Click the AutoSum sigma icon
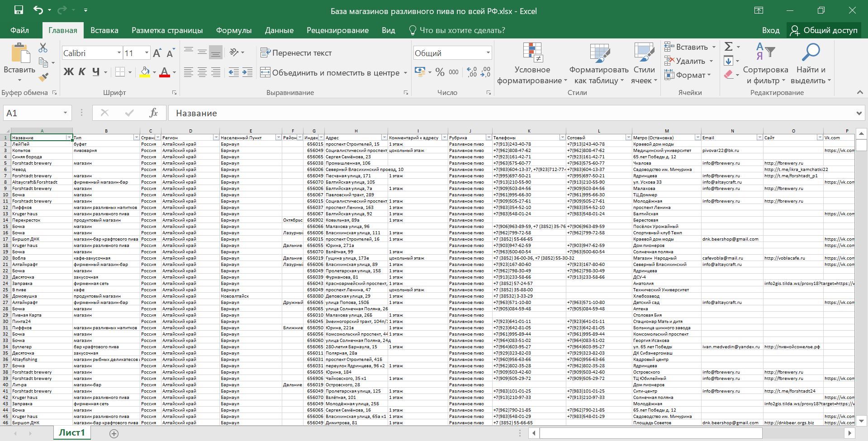868x441 pixels. point(728,47)
